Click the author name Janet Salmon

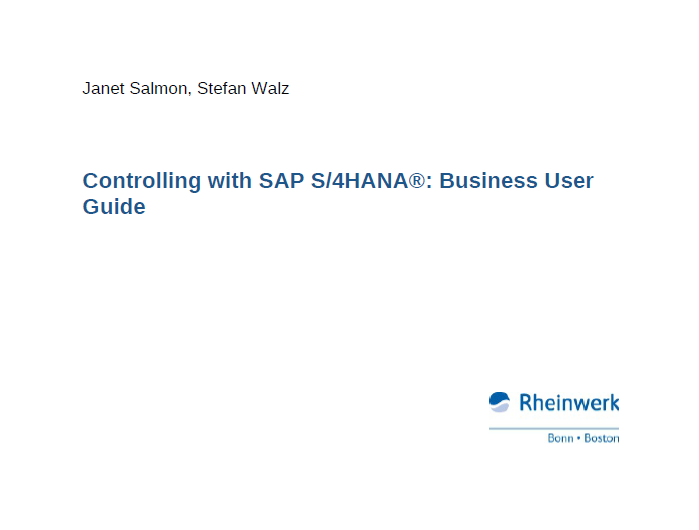pos(135,88)
